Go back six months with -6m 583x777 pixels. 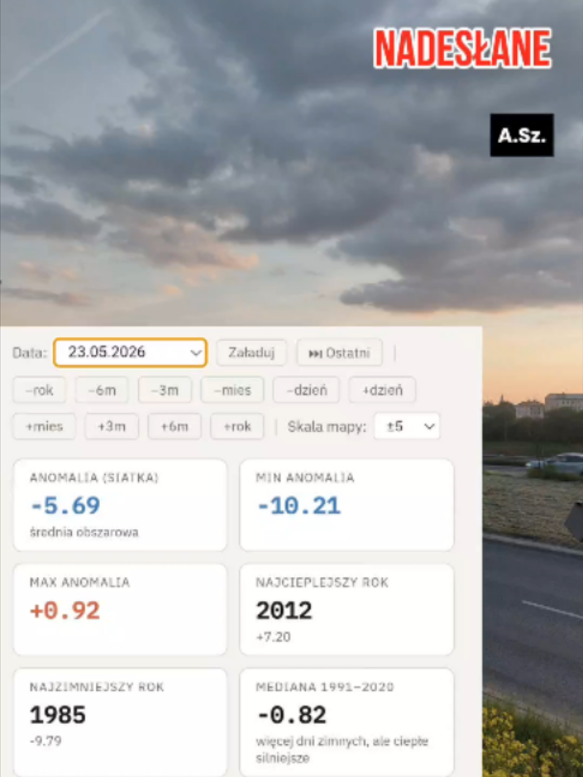(102, 390)
